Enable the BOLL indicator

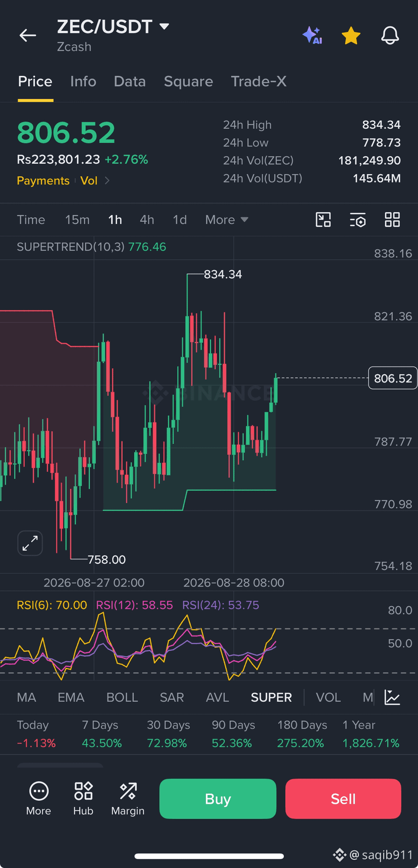tap(122, 697)
